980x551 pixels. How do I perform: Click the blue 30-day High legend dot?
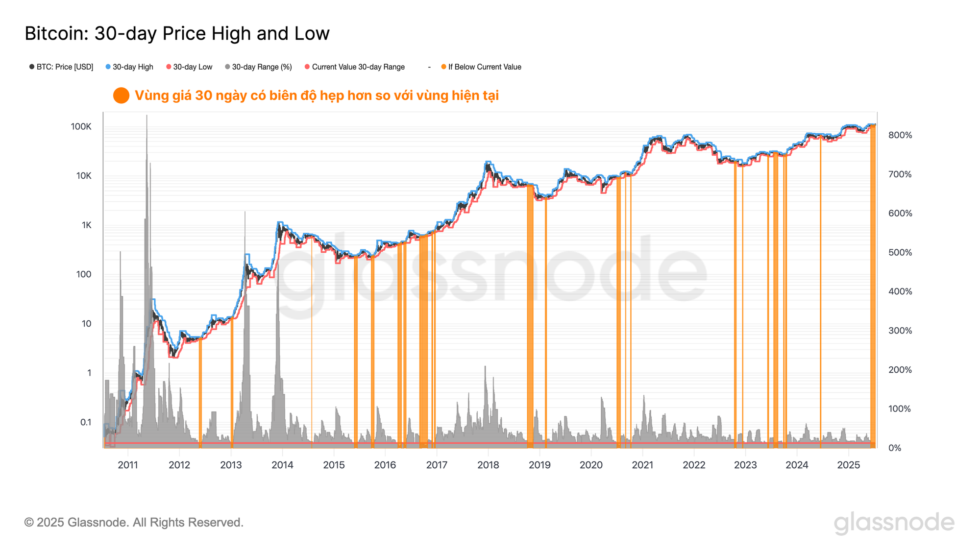pyautogui.click(x=108, y=67)
